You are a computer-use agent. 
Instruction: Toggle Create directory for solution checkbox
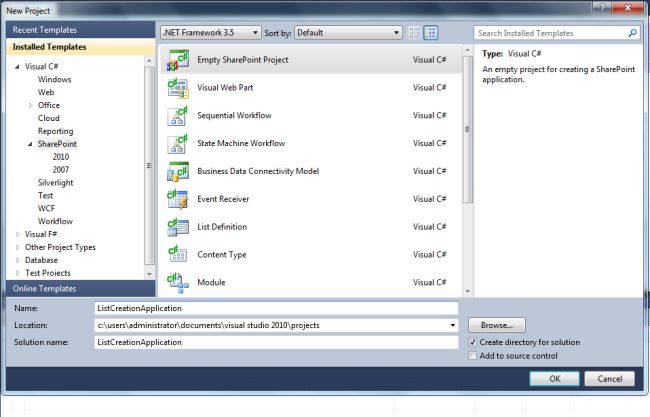(x=472, y=342)
